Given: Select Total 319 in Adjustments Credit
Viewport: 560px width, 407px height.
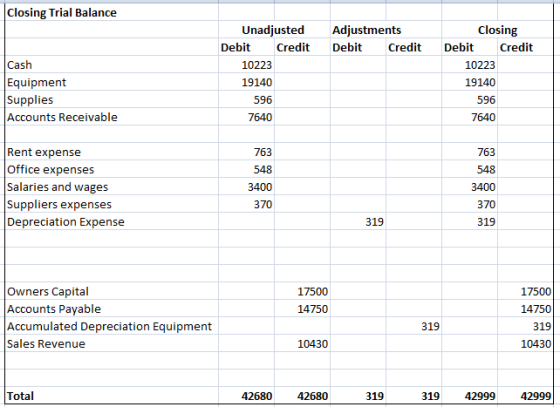Looking at the screenshot, I should tap(430, 396).
